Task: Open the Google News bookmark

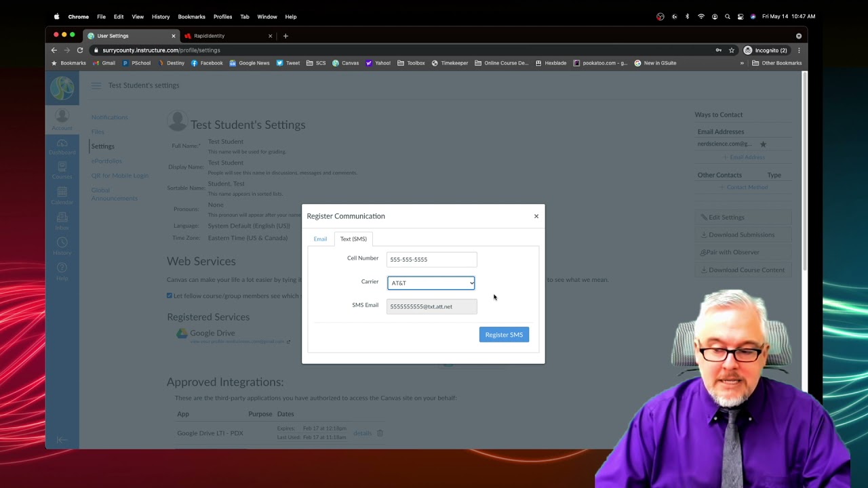Action: (x=250, y=63)
